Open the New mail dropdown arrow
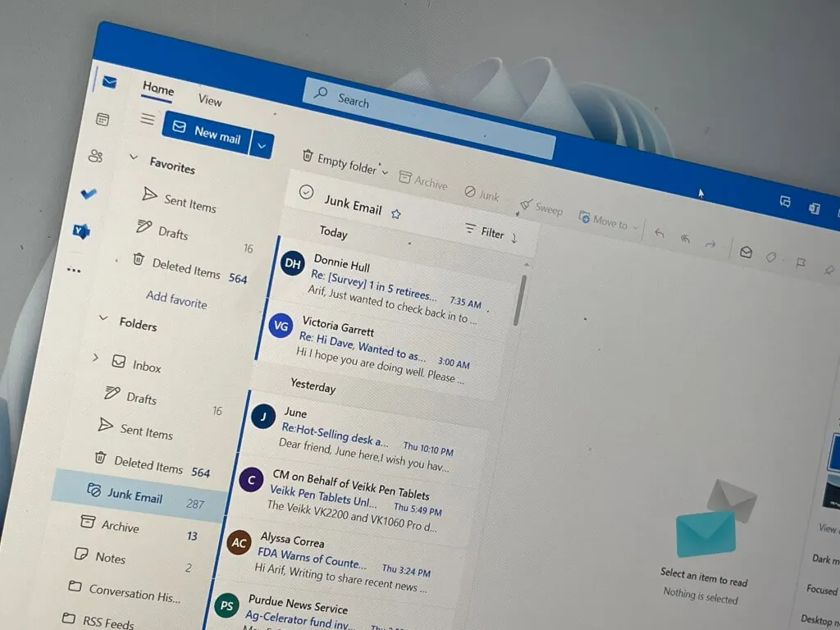The height and width of the screenshot is (630, 840). pos(262,145)
